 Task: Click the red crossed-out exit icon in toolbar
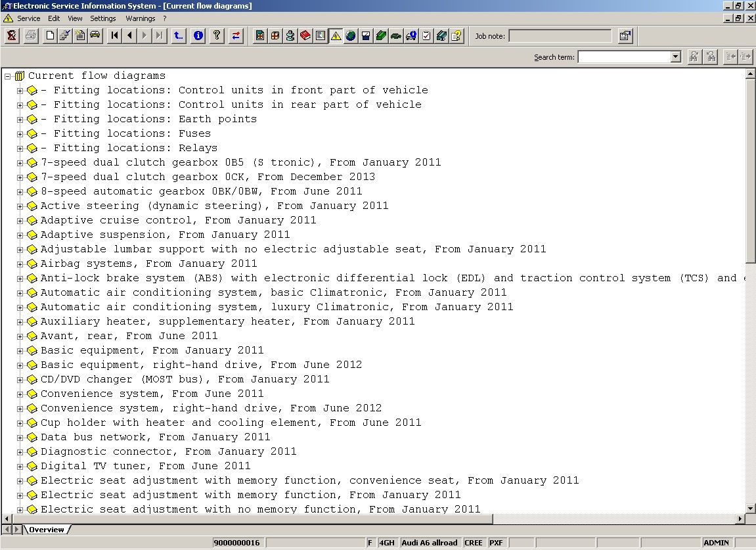click(x=12, y=35)
